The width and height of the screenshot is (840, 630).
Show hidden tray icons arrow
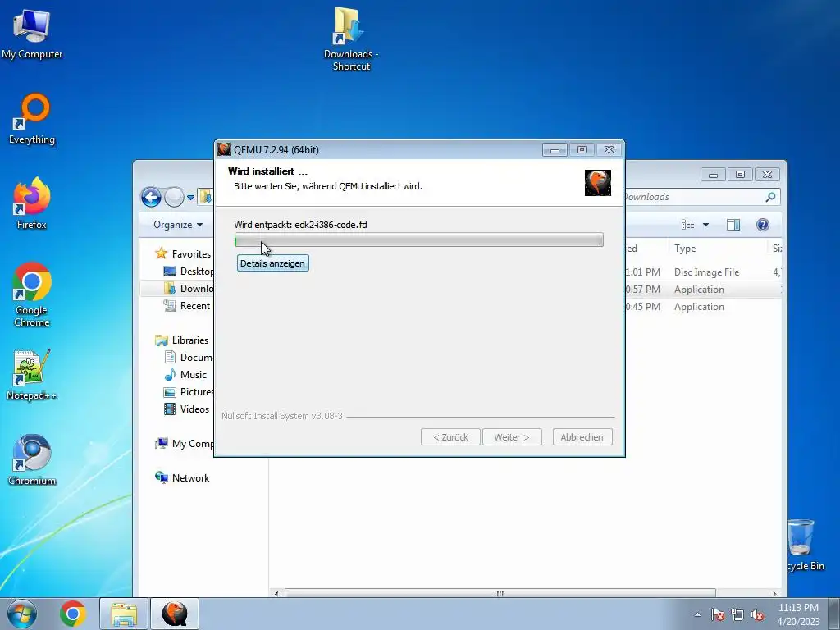pyautogui.click(x=697, y=614)
